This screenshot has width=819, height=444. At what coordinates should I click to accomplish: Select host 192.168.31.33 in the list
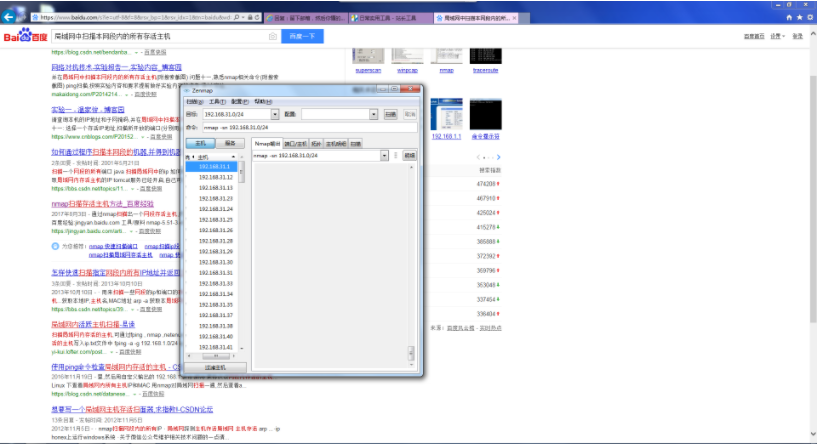tap(212, 284)
